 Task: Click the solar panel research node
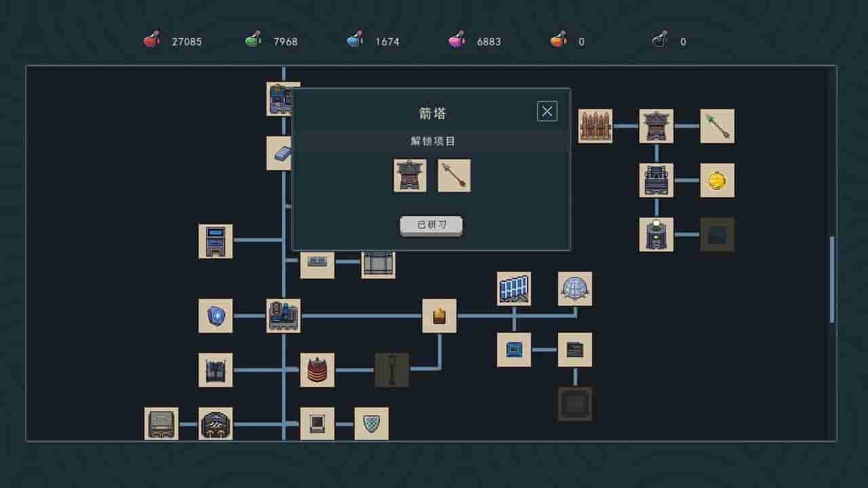click(x=514, y=289)
